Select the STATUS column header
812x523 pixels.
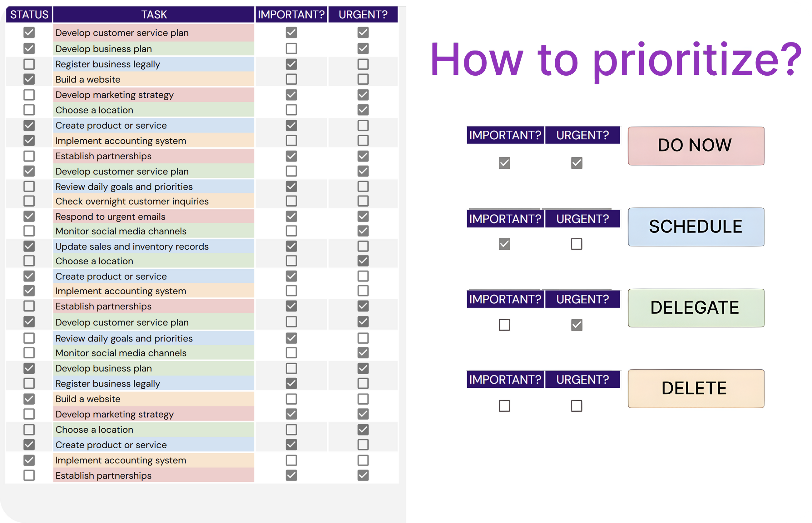pyautogui.click(x=29, y=15)
